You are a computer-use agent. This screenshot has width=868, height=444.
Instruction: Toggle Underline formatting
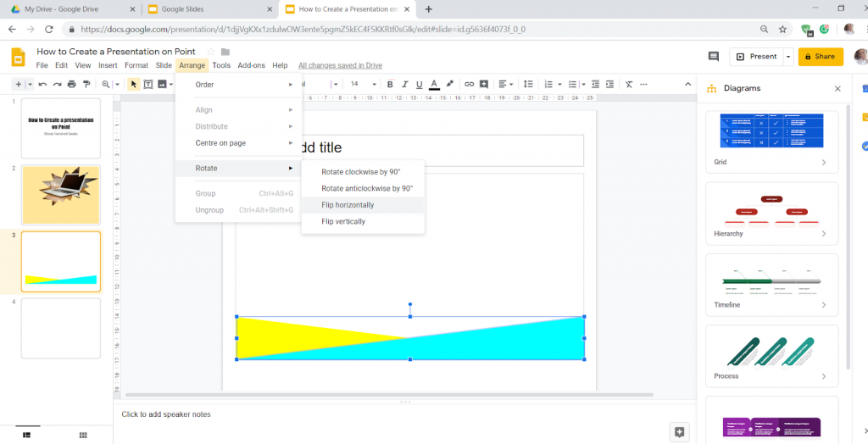[419, 84]
